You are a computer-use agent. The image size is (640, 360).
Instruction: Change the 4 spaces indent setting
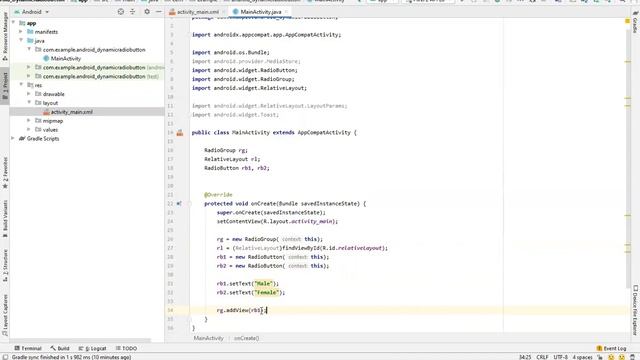[582, 357]
